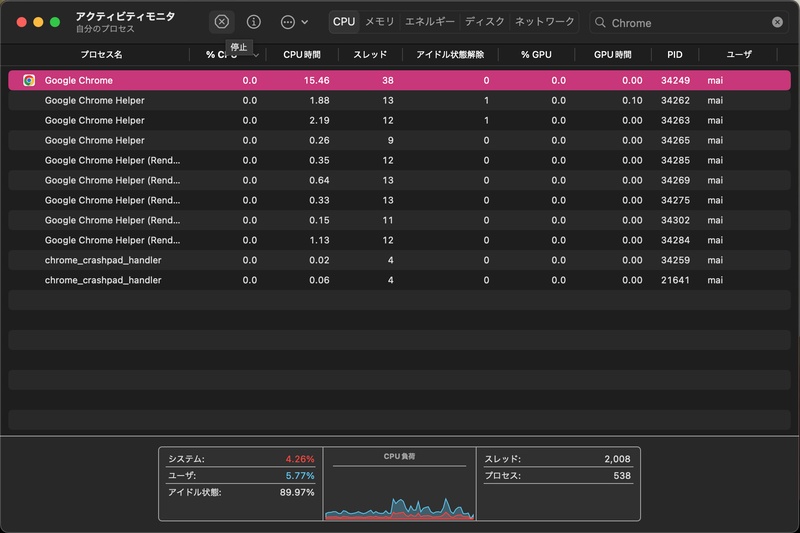The image size is (800, 533).
Task: Click the green zoom window button
Action: [x=55, y=22]
